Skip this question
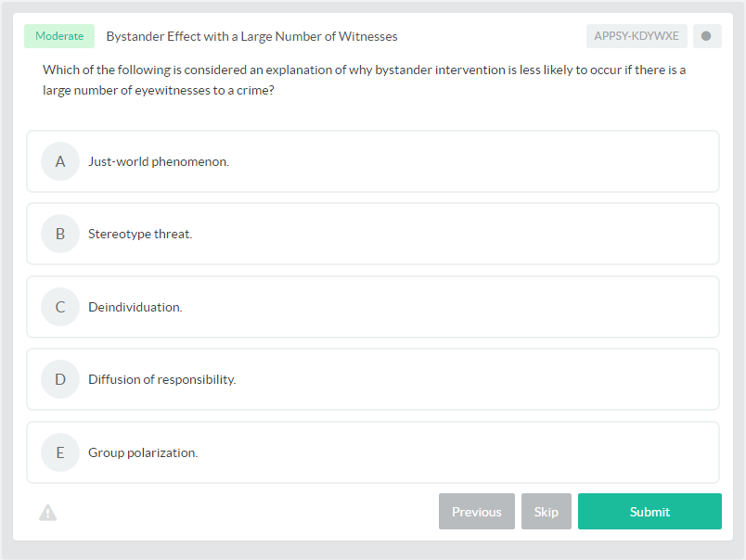746x560 pixels. point(547,512)
